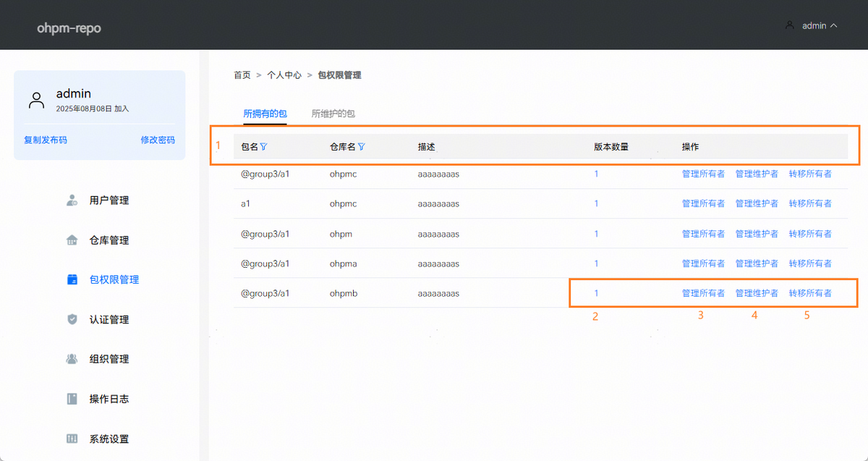
Task: Click the 组织管理 group icon
Action: click(x=72, y=359)
